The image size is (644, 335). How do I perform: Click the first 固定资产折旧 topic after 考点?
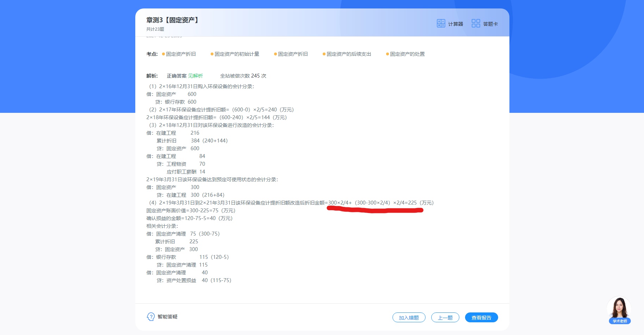tap(181, 54)
